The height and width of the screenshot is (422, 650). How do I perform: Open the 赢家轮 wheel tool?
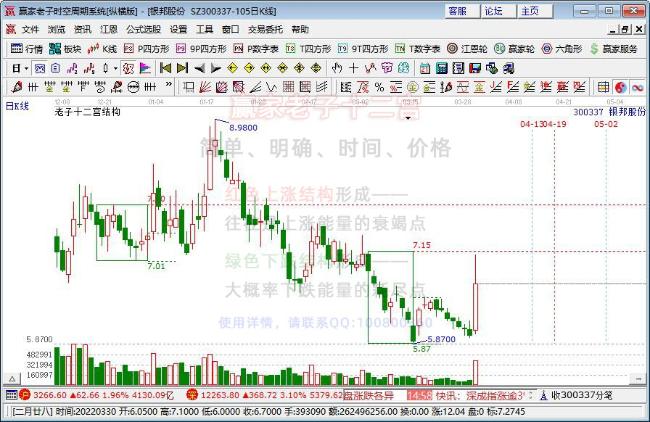click(514, 49)
